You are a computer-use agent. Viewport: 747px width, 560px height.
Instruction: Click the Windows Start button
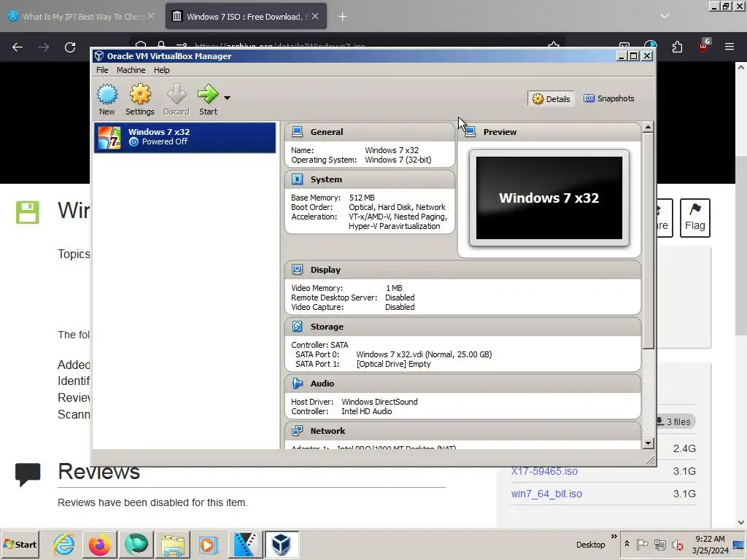pyautogui.click(x=20, y=544)
